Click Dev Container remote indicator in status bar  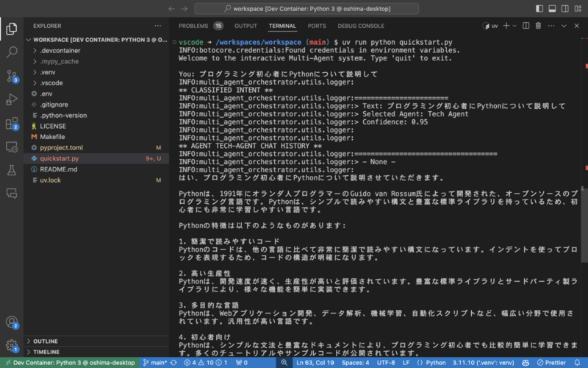pyautogui.click(x=70, y=363)
